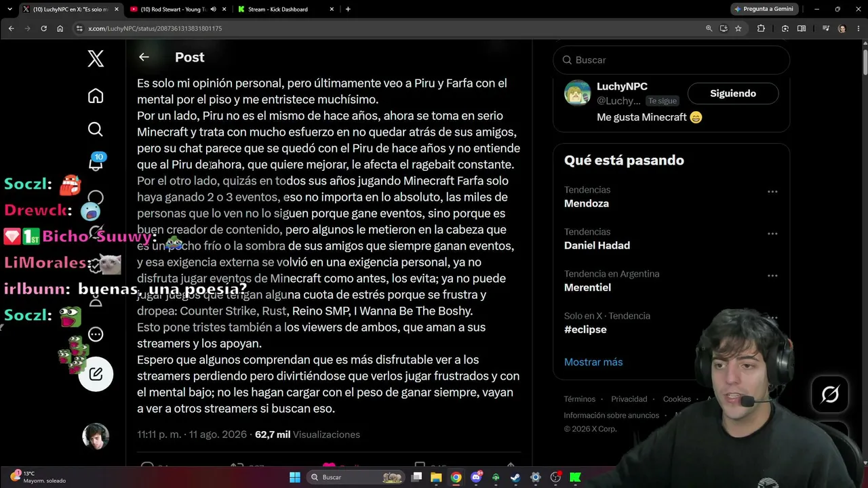Open X notifications bell with 10 badge

96,163
